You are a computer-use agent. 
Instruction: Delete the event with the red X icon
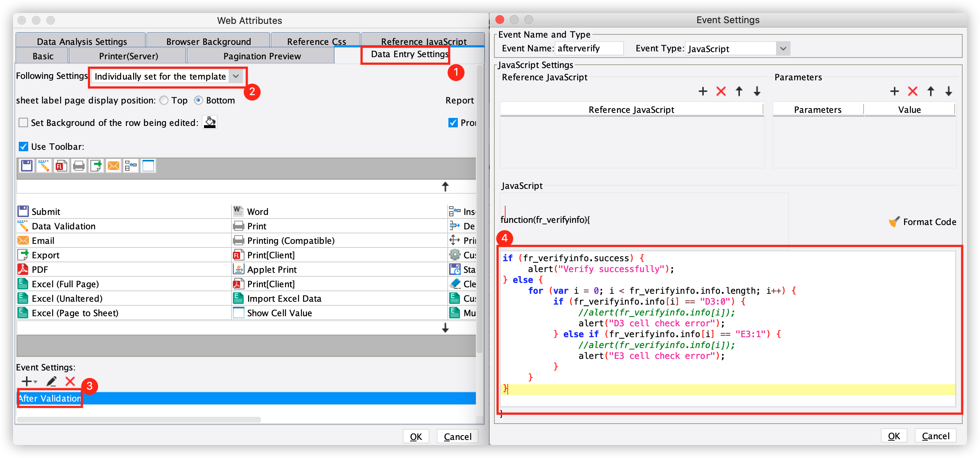(x=70, y=381)
